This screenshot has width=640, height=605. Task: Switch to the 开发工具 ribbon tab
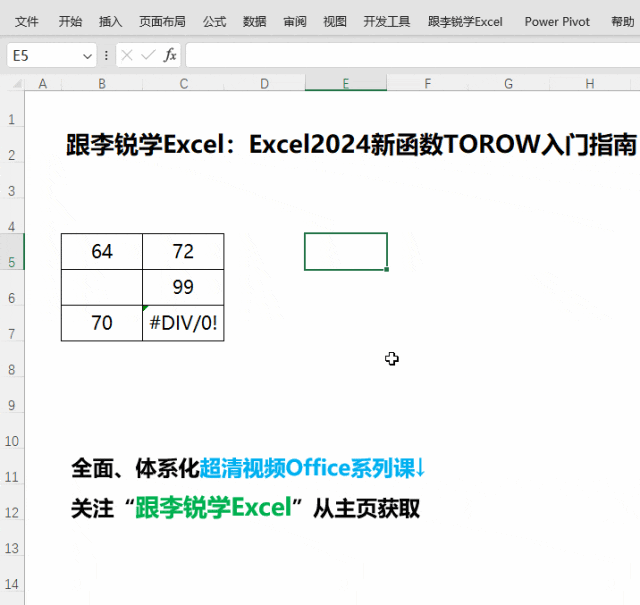pyautogui.click(x=387, y=22)
